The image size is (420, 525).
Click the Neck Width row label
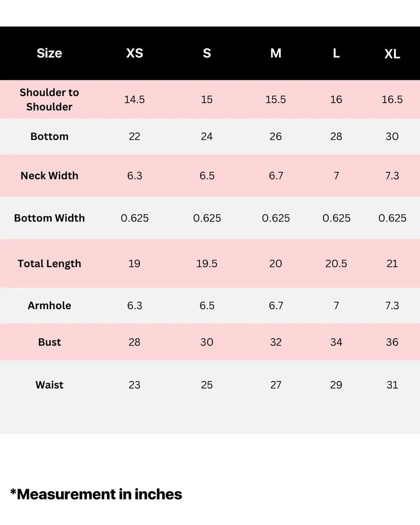pos(49,176)
